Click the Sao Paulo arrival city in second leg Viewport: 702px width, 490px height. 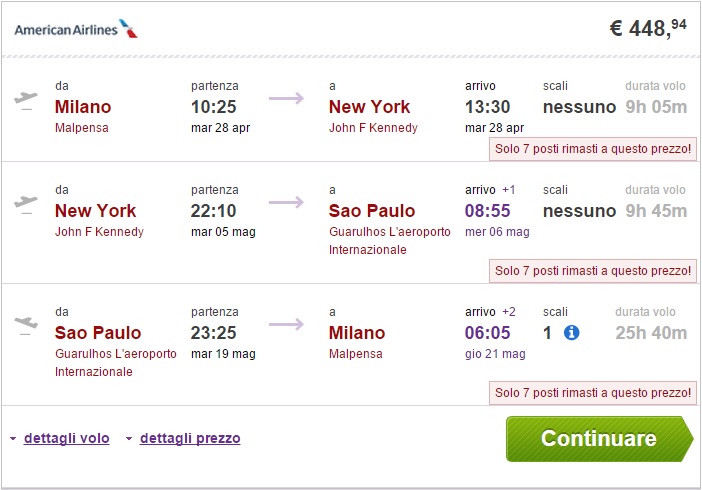[x=372, y=211]
